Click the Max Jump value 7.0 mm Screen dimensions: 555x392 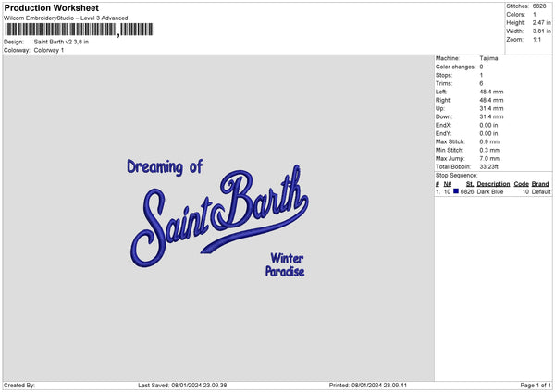pyautogui.click(x=490, y=158)
